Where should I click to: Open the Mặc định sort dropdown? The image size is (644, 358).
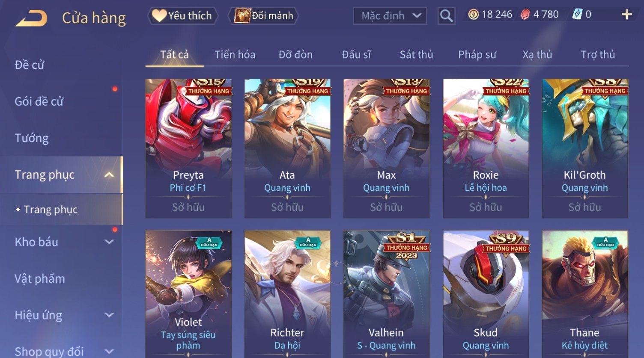(390, 16)
